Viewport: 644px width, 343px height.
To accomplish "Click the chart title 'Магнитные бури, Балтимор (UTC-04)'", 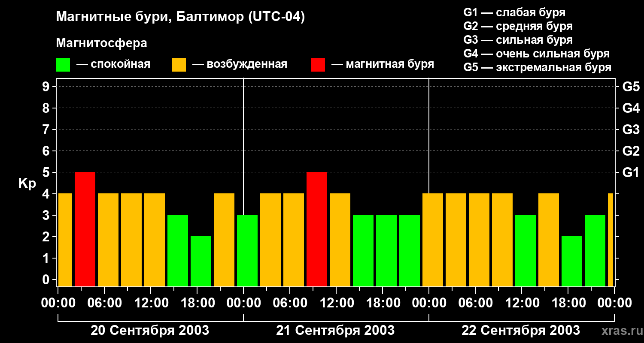I will click(x=180, y=17).
